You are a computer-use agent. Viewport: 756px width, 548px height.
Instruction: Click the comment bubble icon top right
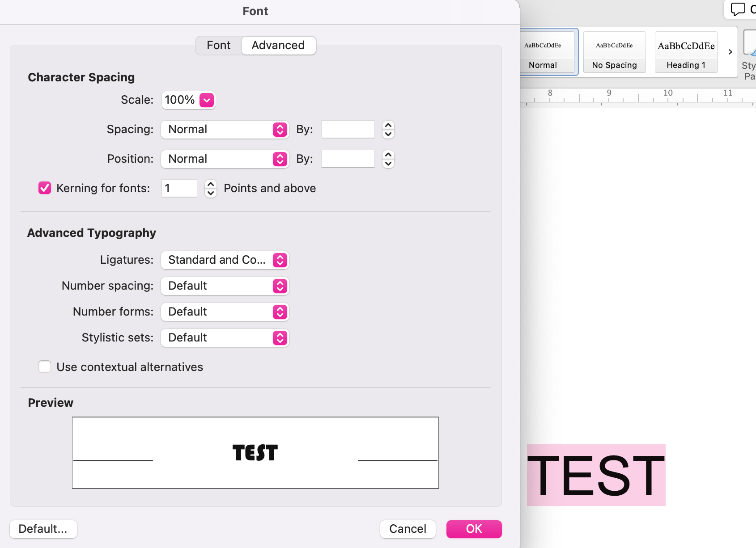click(x=737, y=9)
